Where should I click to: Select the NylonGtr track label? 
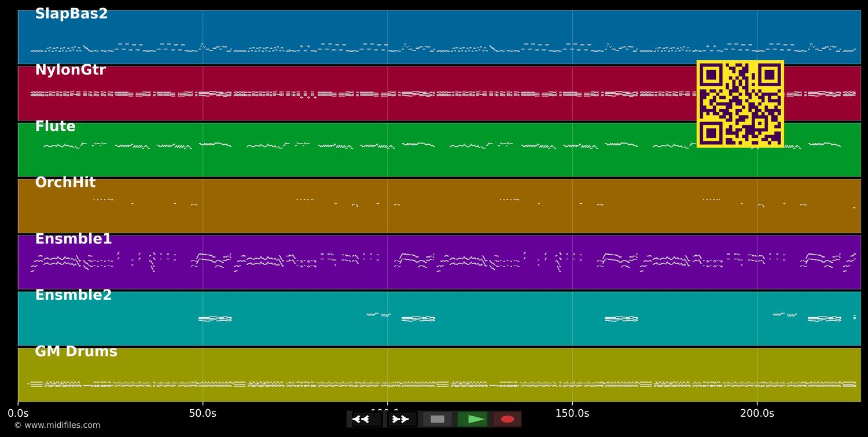(x=70, y=70)
